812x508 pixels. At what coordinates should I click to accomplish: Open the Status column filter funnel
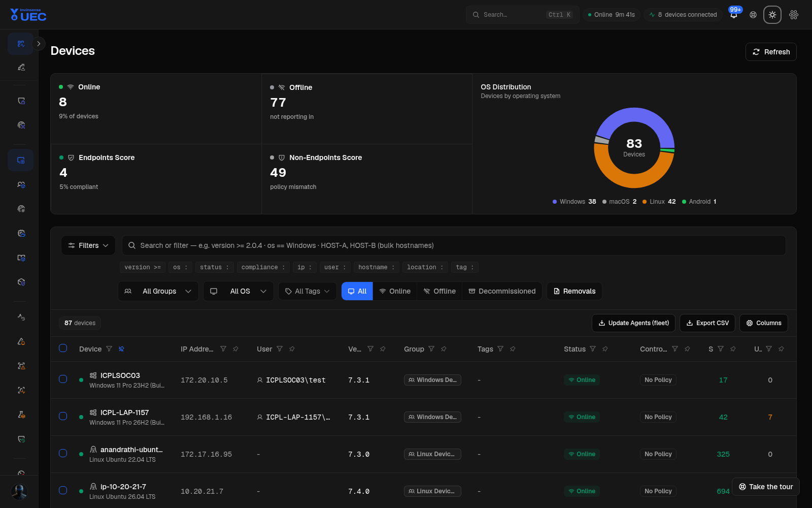pos(593,349)
